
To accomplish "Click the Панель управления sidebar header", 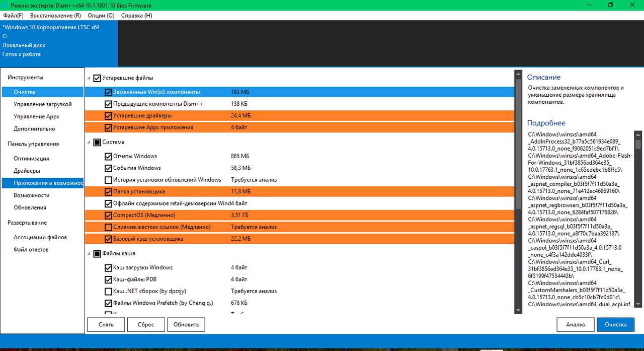I will 33,144.
